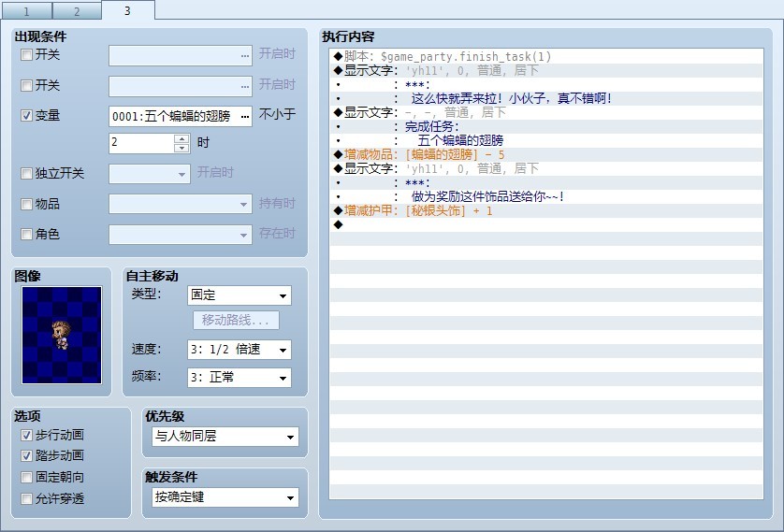784x532 pixels.
Task: Enable the 物品 condition checkbox
Action: point(26,204)
